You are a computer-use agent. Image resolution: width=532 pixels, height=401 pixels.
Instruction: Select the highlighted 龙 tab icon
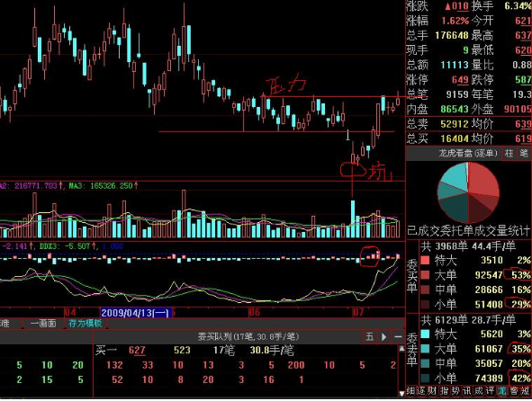click(x=502, y=391)
